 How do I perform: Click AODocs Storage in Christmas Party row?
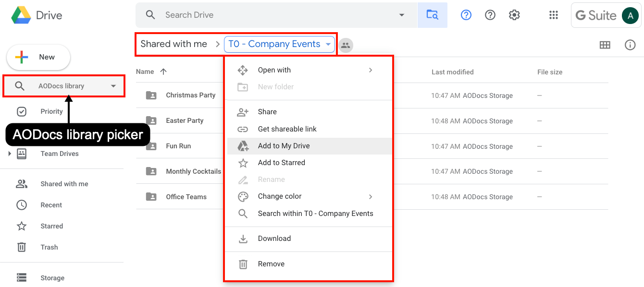click(488, 96)
